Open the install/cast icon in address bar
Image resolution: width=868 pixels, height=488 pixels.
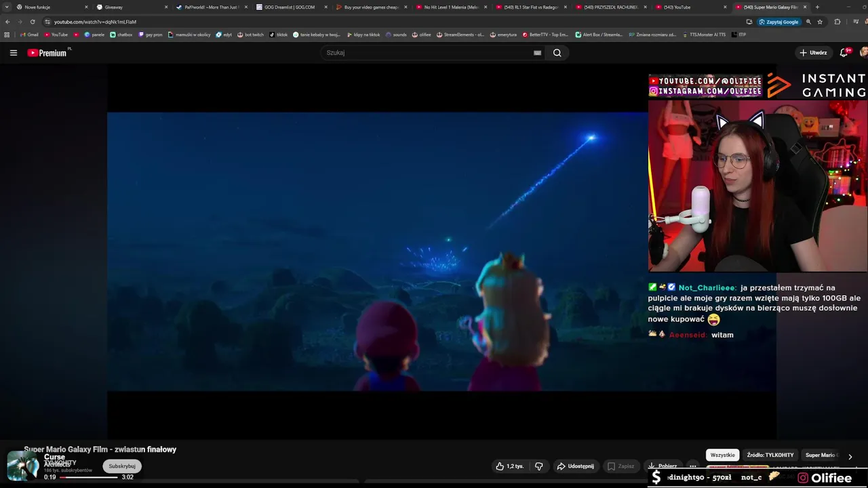[749, 22]
